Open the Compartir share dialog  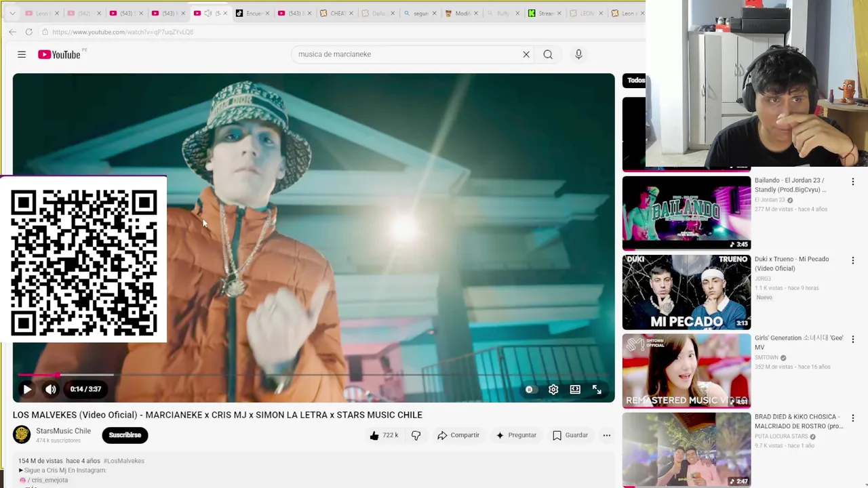point(458,435)
